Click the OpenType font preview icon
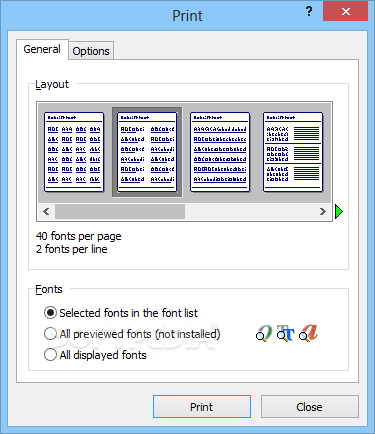 pos(264,334)
